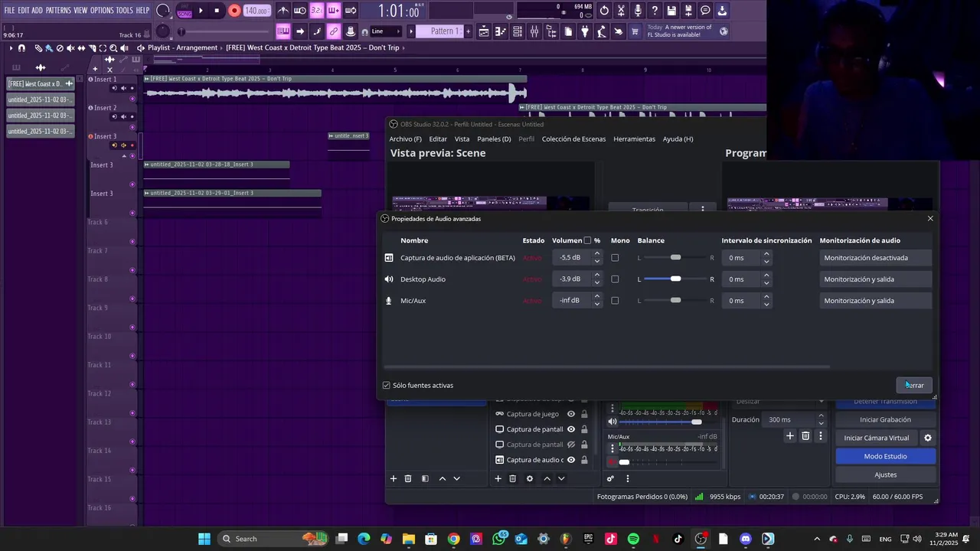Screen dimensions: 980x551
Task: Increase Desktop Audio volume with the stepper
Action: coord(597,275)
